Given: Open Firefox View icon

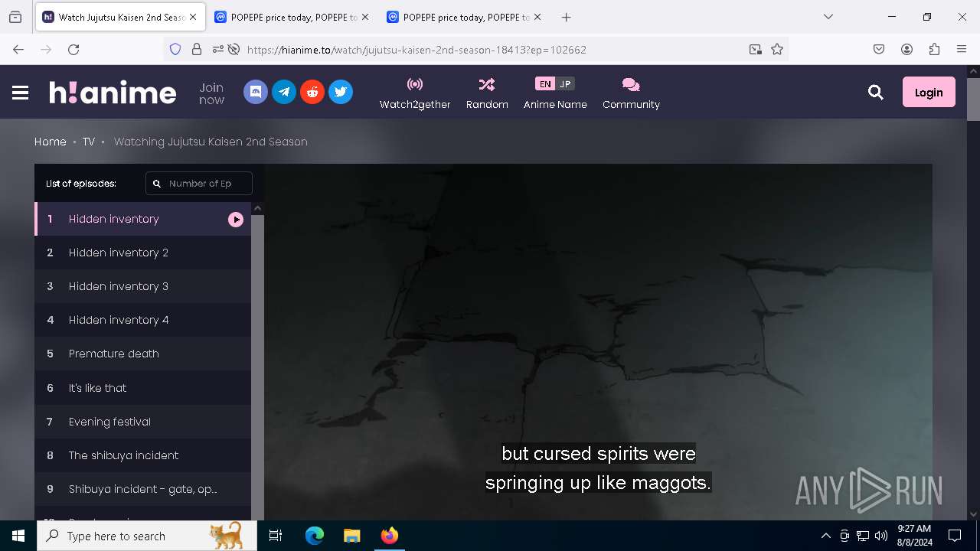Looking at the screenshot, I should coord(15,17).
